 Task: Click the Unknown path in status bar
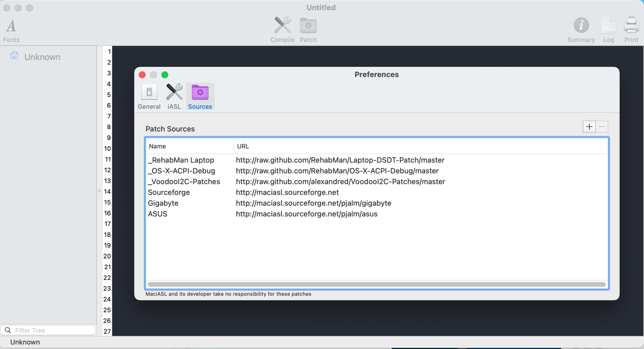point(25,342)
